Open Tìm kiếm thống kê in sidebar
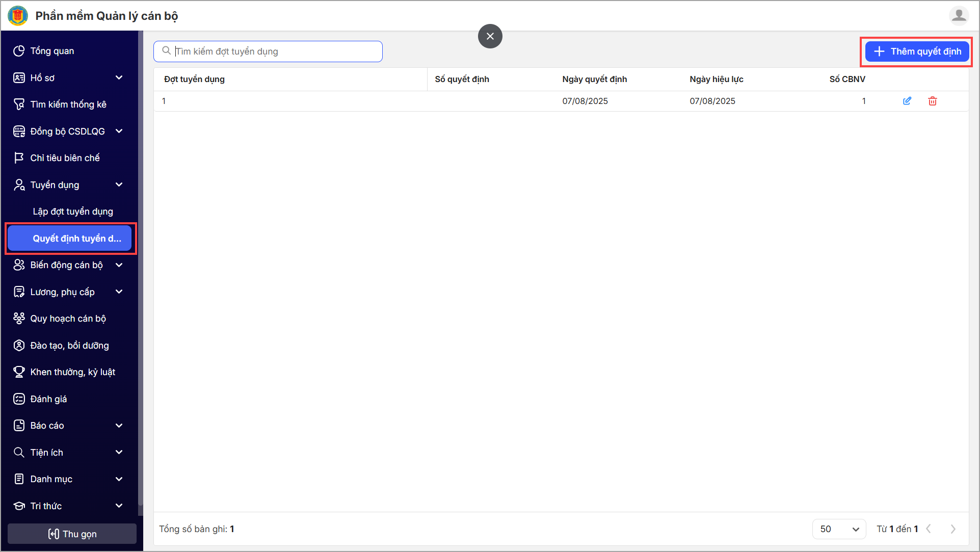Viewport: 980px width, 552px height. click(x=68, y=104)
